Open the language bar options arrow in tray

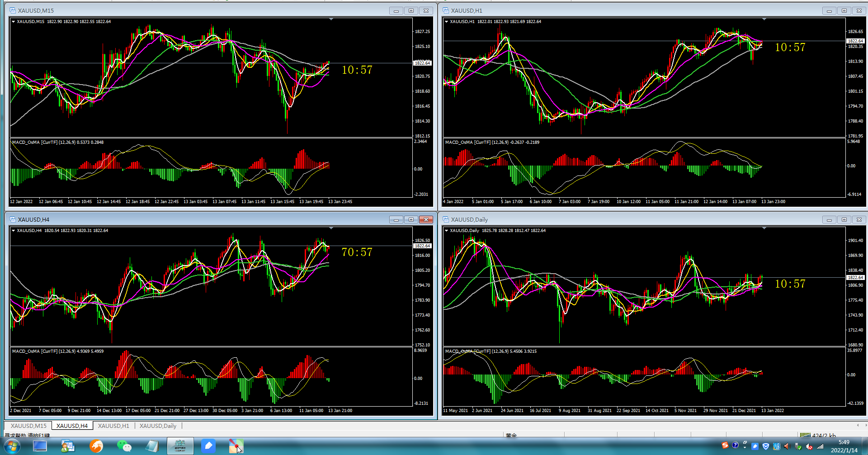click(745, 447)
